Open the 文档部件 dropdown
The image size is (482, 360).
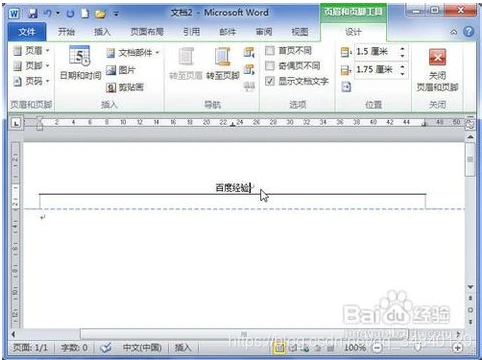[x=133, y=53]
